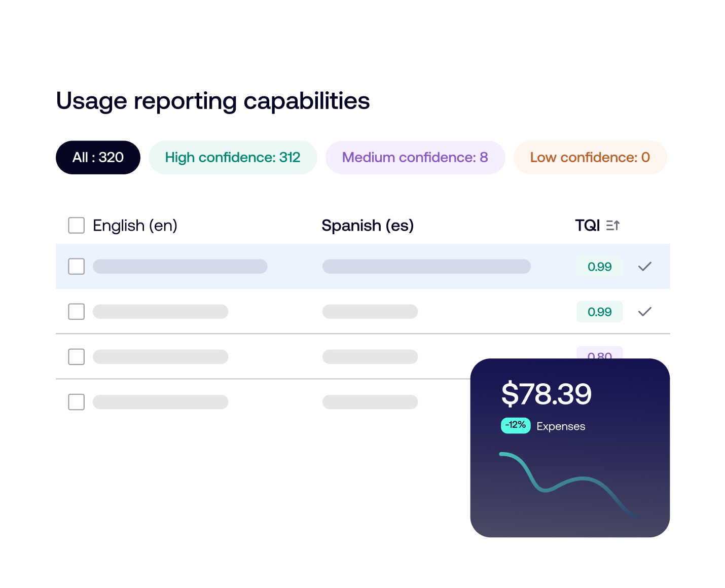The image size is (725, 588).
Task: Check the second row's checkbox
Action: point(77,312)
